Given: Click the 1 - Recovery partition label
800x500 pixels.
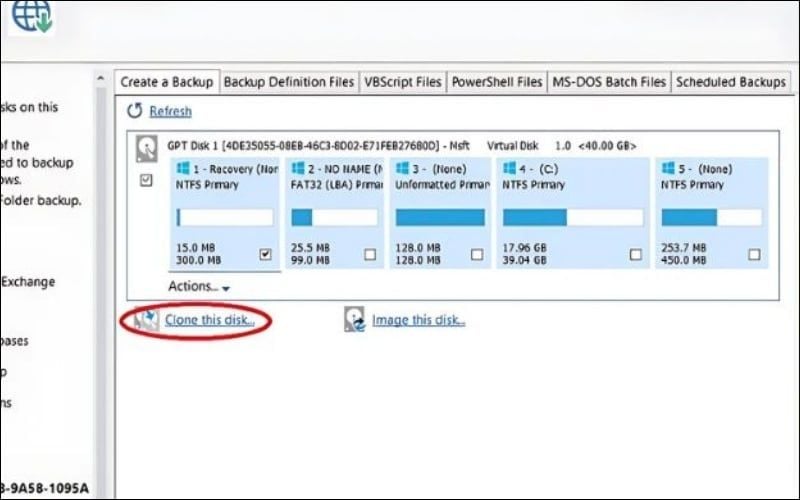Looking at the screenshot, I should click(x=235, y=169).
